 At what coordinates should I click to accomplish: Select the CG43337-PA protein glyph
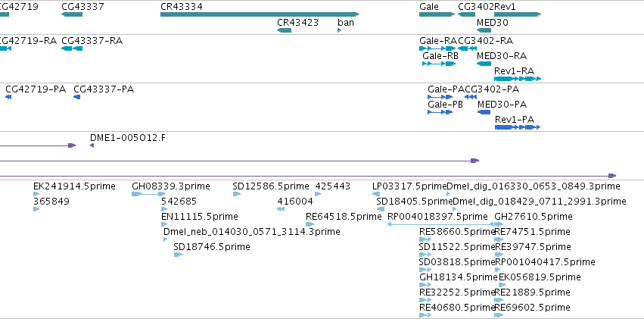[x=76, y=96]
